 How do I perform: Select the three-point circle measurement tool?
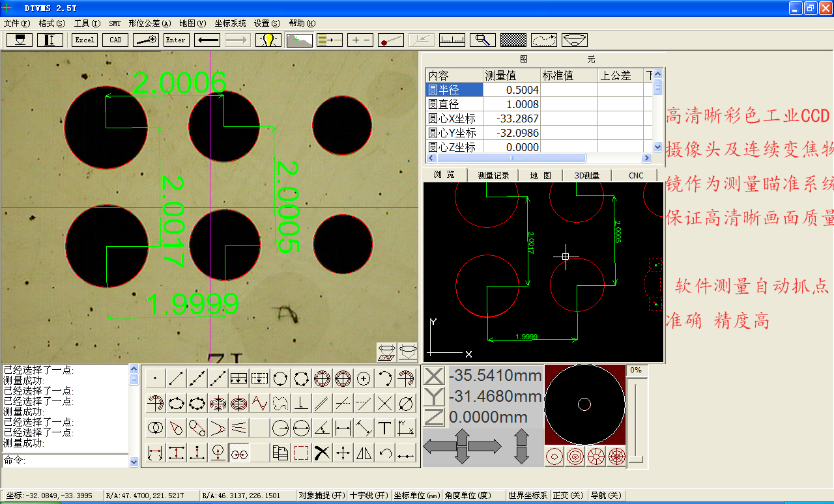click(281, 378)
